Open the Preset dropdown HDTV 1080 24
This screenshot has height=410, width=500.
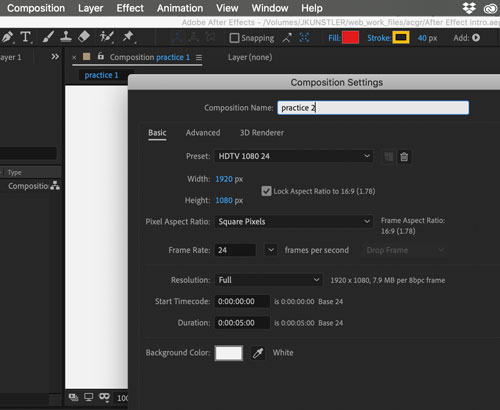(x=294, y=156)
